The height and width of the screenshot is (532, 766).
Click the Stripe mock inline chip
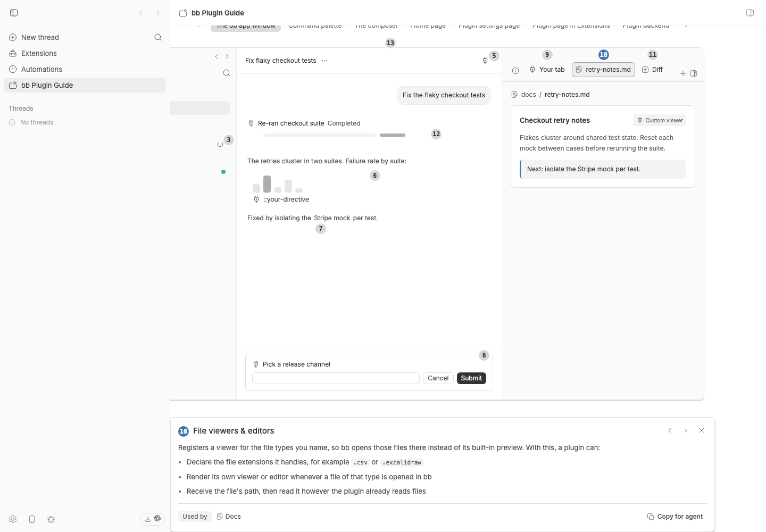point(332,218)
